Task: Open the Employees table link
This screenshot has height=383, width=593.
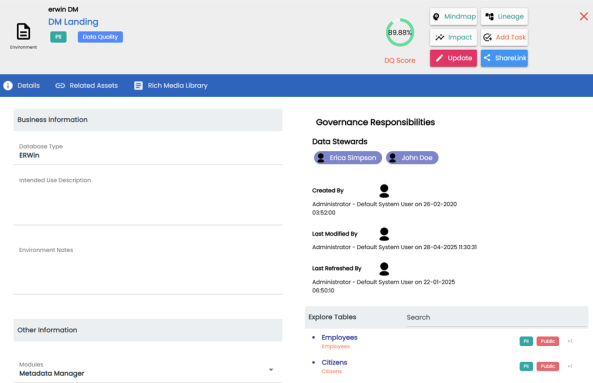Action: pos(339,337)
